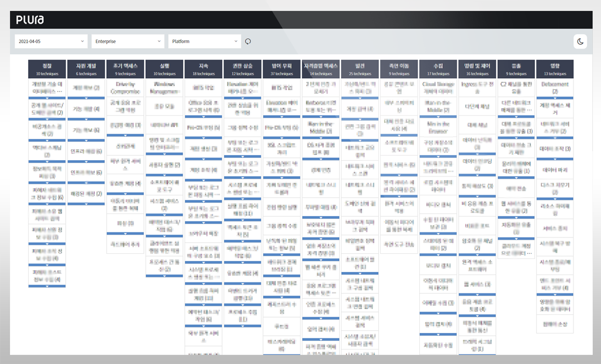
Task: Open the 다단계 채널 technique
Action: click(477, 106)
